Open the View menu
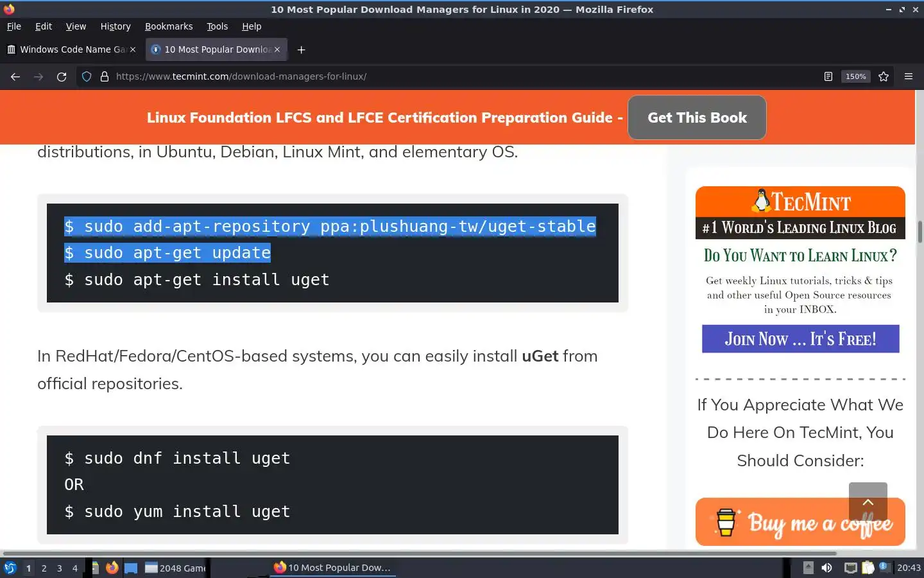This screenshot has height=578, width=924. [x=76, y=26]
